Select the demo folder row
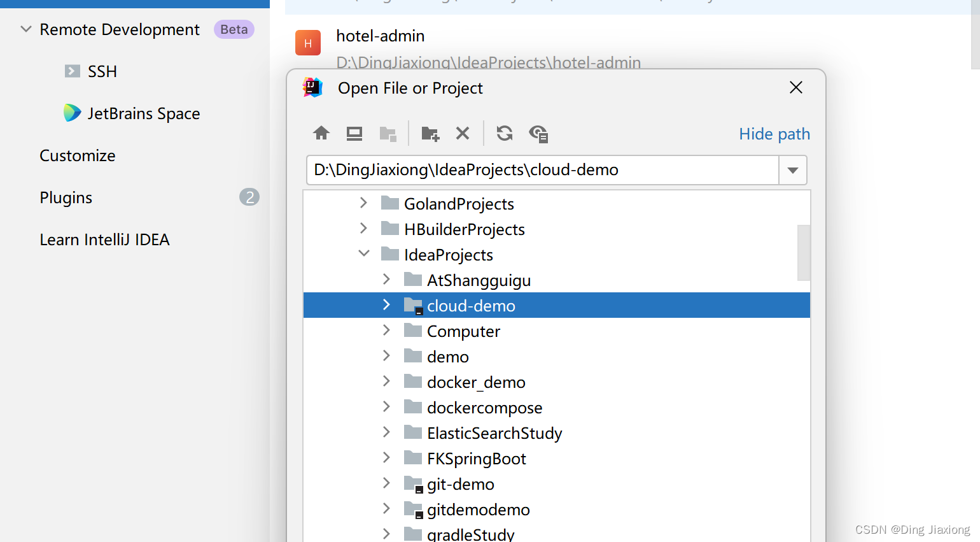980x542 pixels. tap(557, 356)
